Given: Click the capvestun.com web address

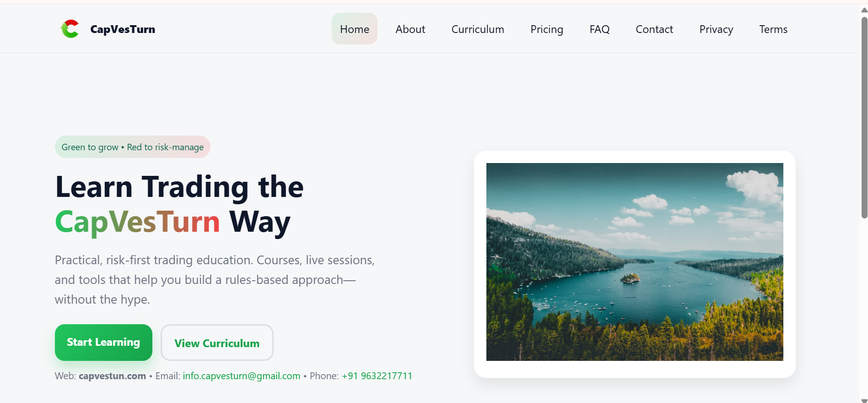Looking at the screenshot, I should click(x=112, y=376).
